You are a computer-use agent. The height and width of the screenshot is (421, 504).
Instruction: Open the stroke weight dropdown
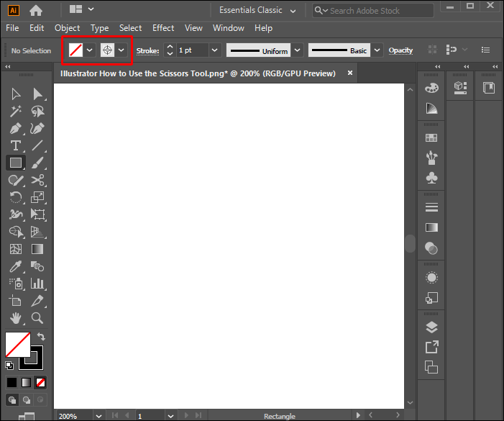click(x=214, y=50)
